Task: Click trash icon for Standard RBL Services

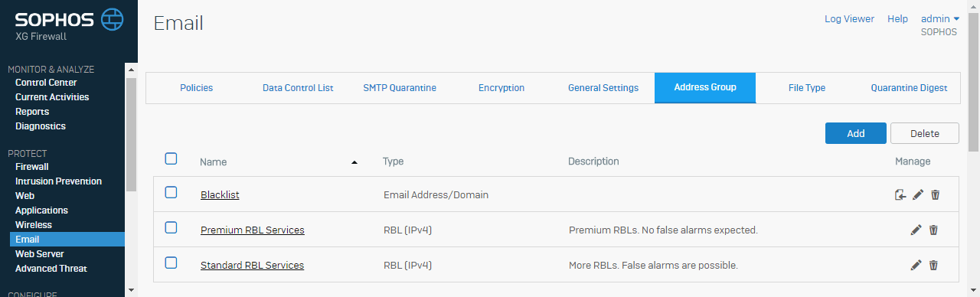Action: (x=933, y=265)
